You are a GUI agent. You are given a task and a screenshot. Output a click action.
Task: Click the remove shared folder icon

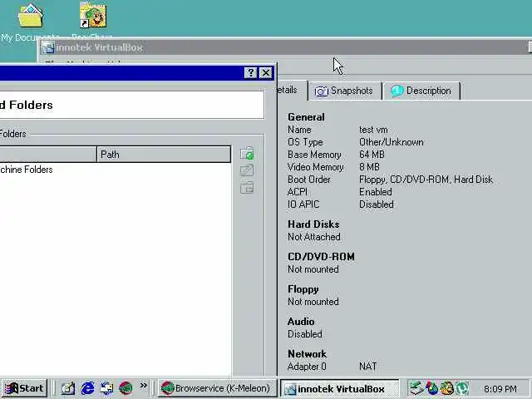[x=247, y=187]
